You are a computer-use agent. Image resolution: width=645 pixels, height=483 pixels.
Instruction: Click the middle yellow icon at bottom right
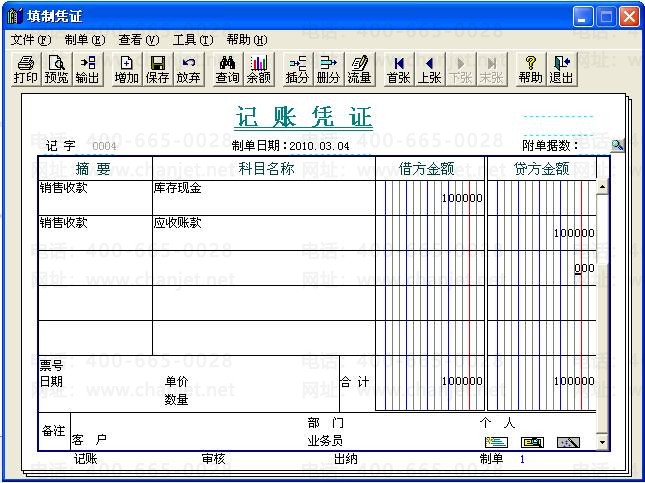tap(532, 442)
